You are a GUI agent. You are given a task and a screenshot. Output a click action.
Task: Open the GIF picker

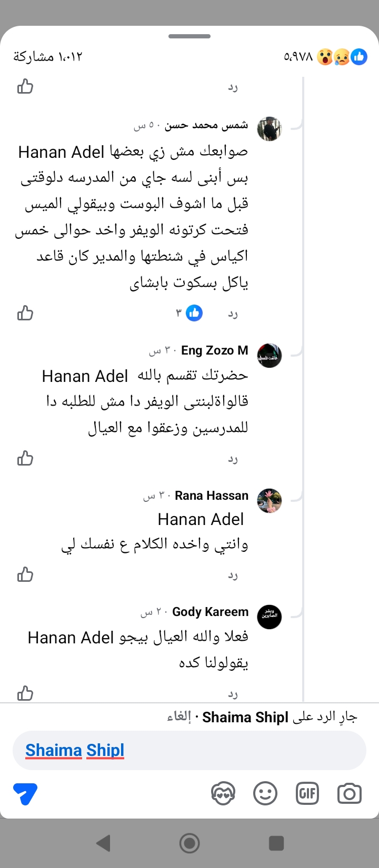(x=307, y=793)
